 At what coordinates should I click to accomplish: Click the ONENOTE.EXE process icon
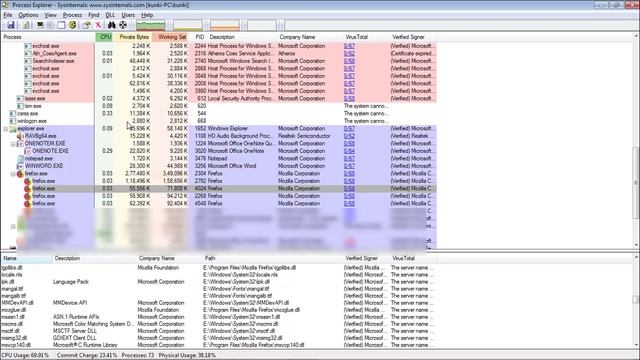(27, 151)
